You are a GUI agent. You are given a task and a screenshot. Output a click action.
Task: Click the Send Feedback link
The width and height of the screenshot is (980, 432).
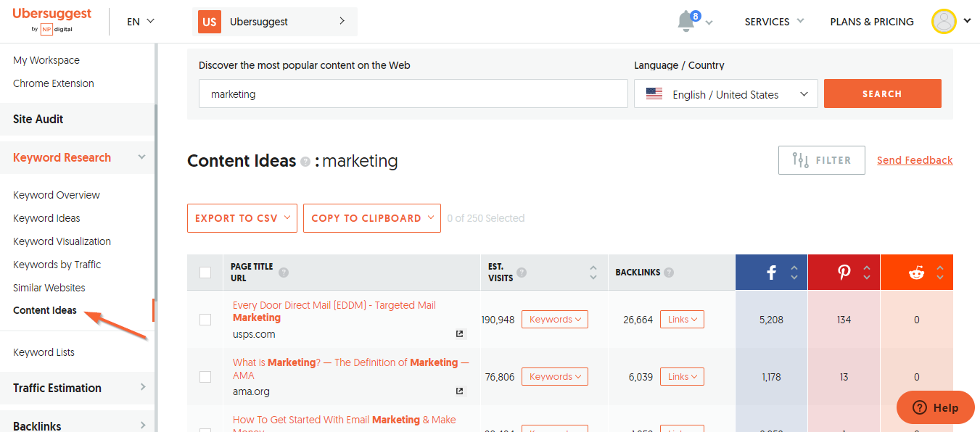(x=915, y=160)
